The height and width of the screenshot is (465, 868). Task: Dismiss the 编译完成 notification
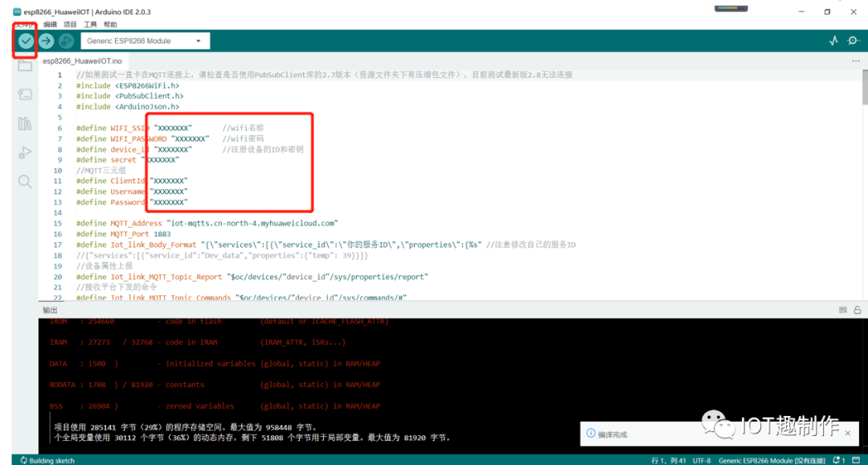(848, 434)
